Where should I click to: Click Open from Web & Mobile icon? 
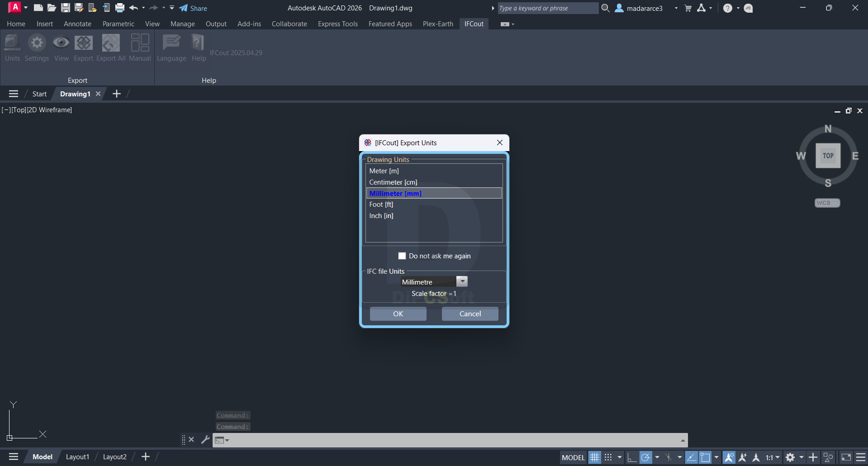[x=93, y=8]
